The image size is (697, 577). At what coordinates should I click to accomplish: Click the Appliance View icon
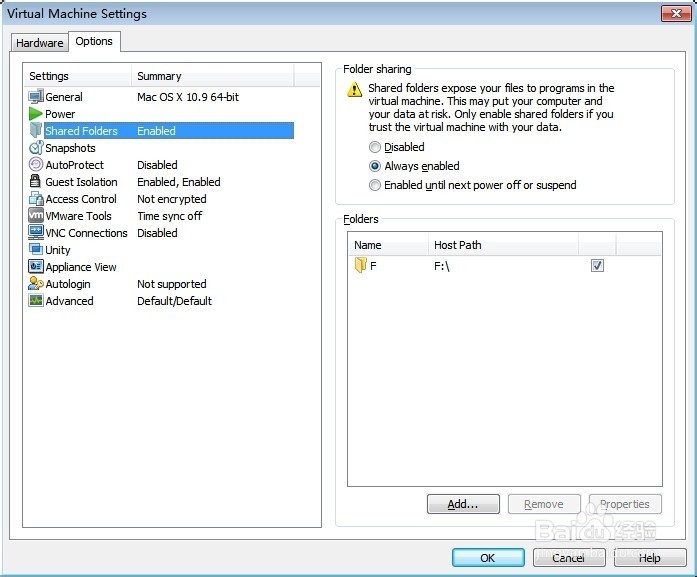click(x=36, y=266)
